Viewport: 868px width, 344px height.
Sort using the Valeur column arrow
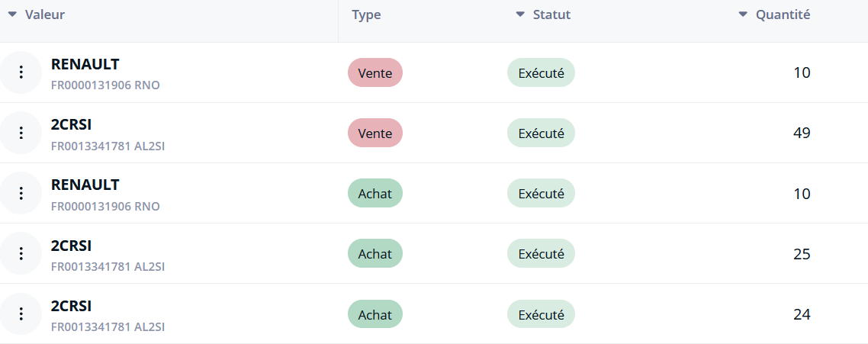(12, 14)
